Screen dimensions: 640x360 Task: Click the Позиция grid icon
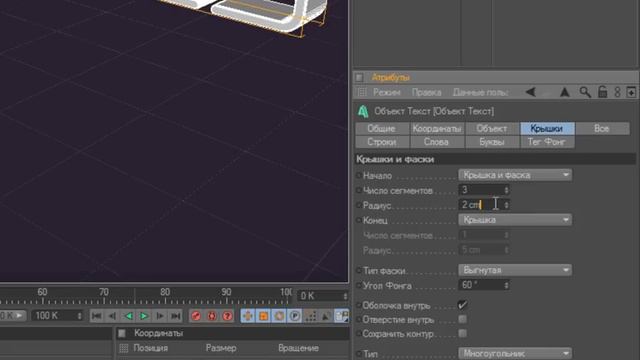point(124,348)
